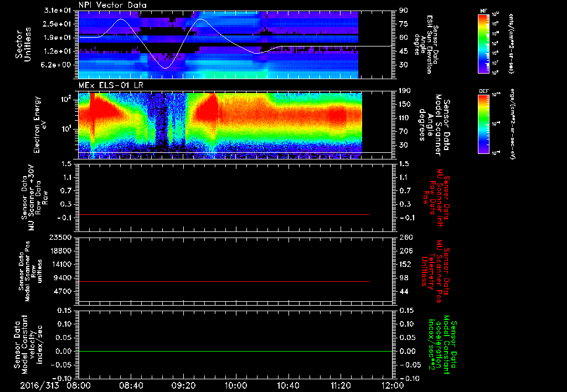Click the Electron Energy eV axis title

point(40,125)
